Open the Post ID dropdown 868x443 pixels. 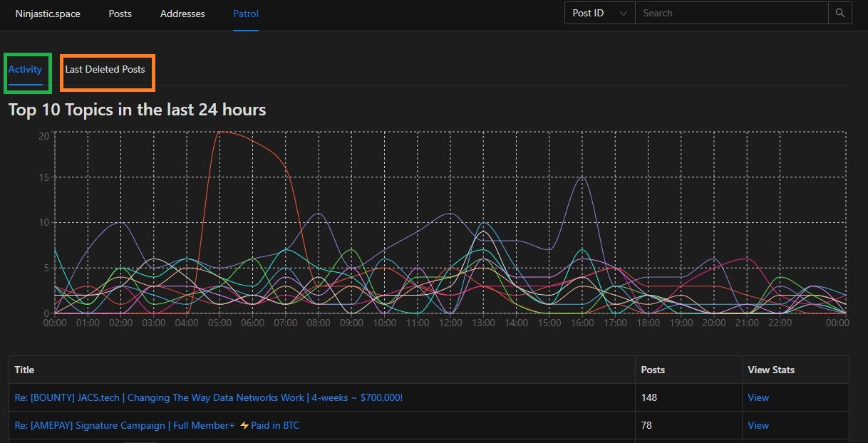pyautogui.click(x=599, y=13)
